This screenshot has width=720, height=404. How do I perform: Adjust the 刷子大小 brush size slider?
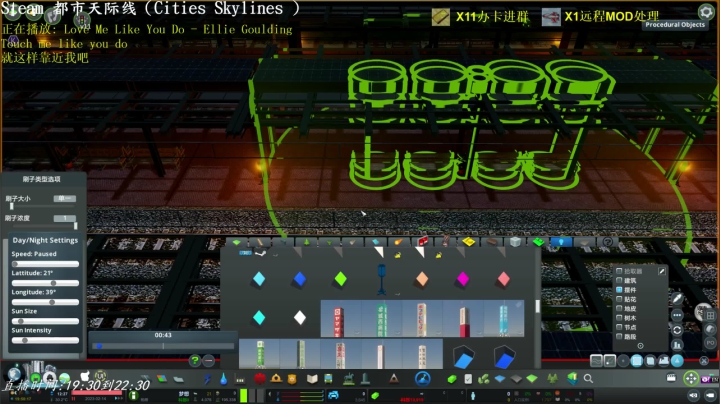(41, 207)
